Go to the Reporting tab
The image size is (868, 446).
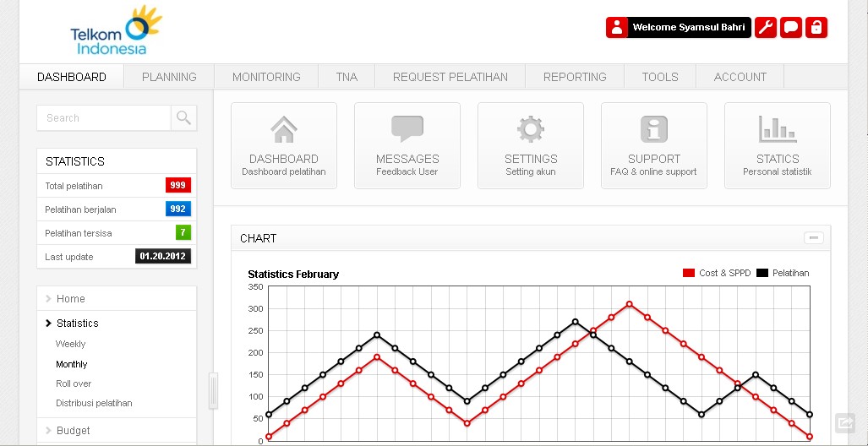click(x=575, y=77)
